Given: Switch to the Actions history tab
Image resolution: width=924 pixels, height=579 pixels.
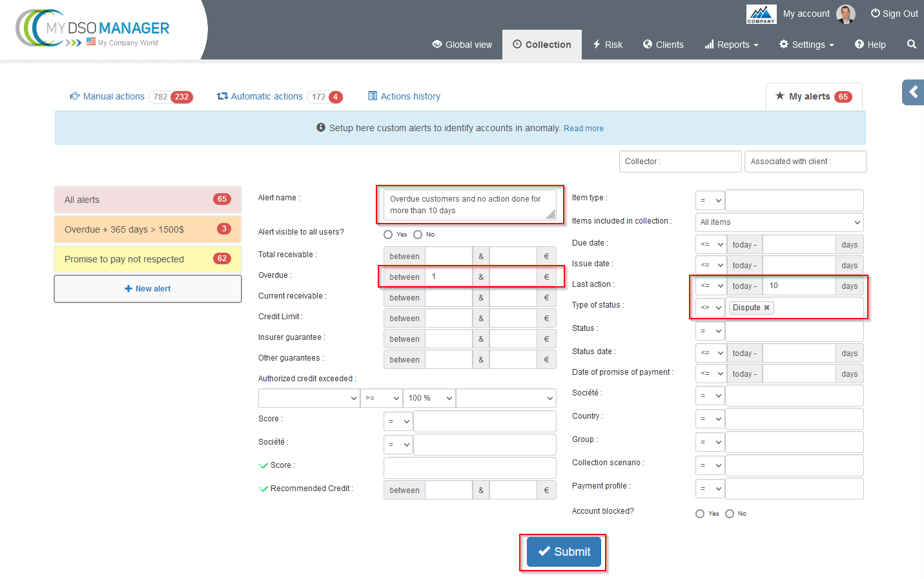Looking at the screenshot, I should [x=404, y=96].
